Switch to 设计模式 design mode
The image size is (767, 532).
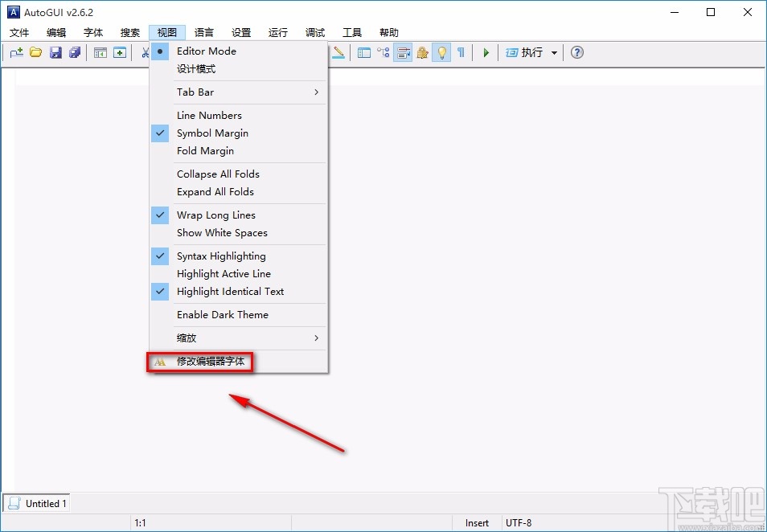click(x=239, y=69)
